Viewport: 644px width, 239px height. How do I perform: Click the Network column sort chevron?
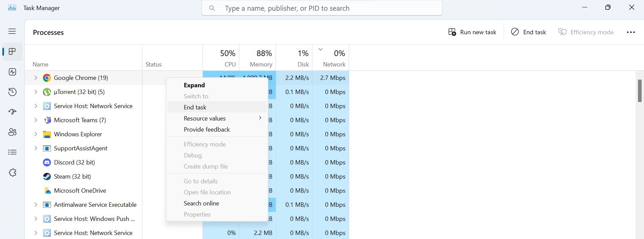320,49
